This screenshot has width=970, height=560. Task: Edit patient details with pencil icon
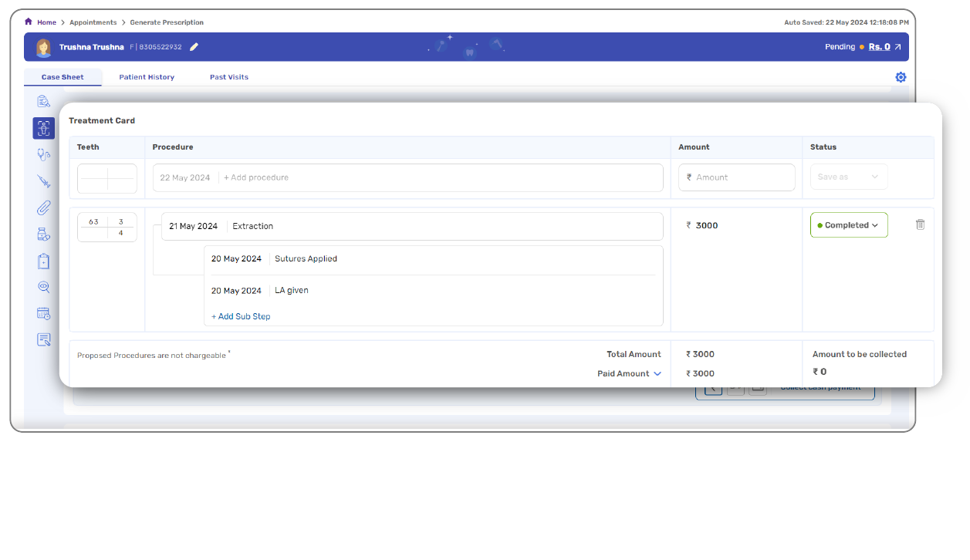click(x=194, y=47)
